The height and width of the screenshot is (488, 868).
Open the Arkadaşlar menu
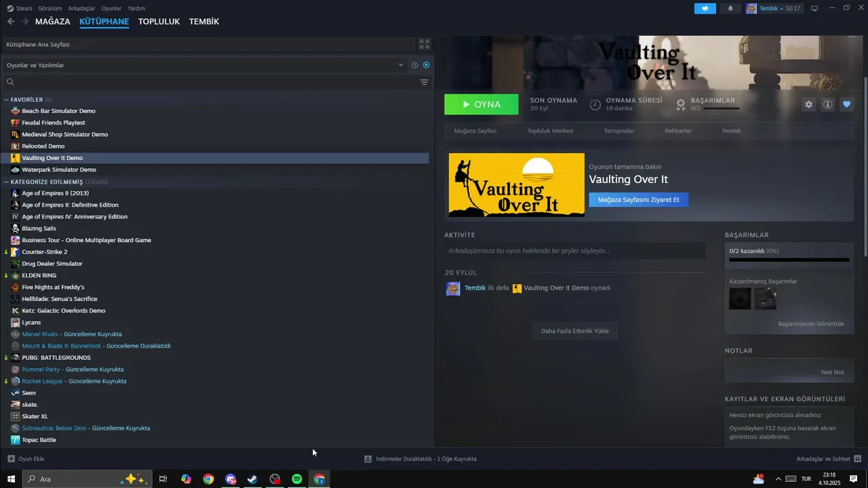click(x=82, y=8)
